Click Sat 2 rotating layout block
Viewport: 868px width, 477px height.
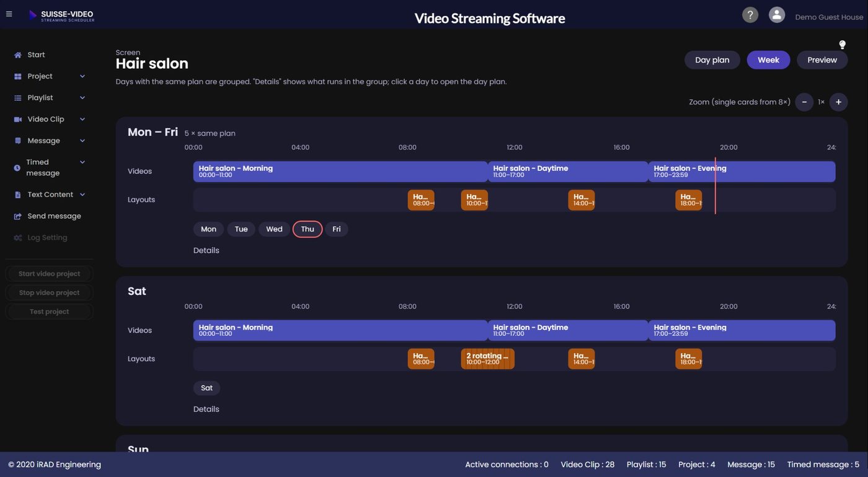487,359
